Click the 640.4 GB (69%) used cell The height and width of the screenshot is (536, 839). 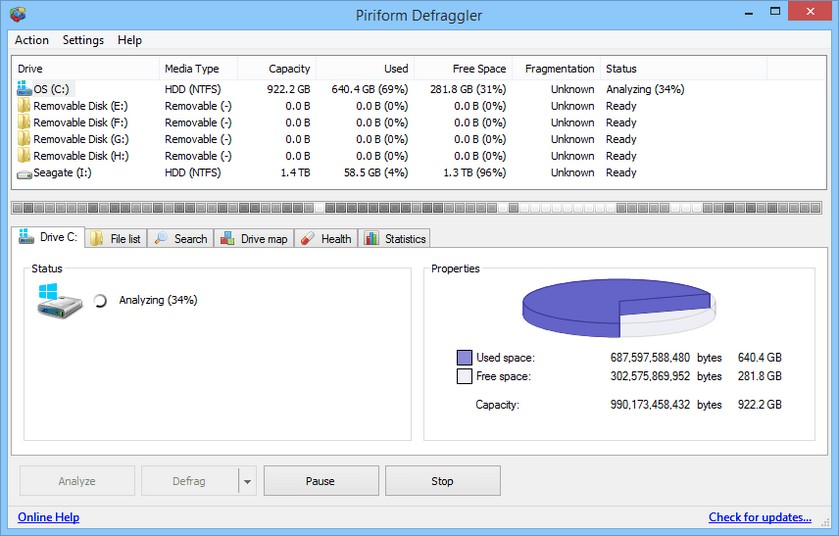pos(370,89)
